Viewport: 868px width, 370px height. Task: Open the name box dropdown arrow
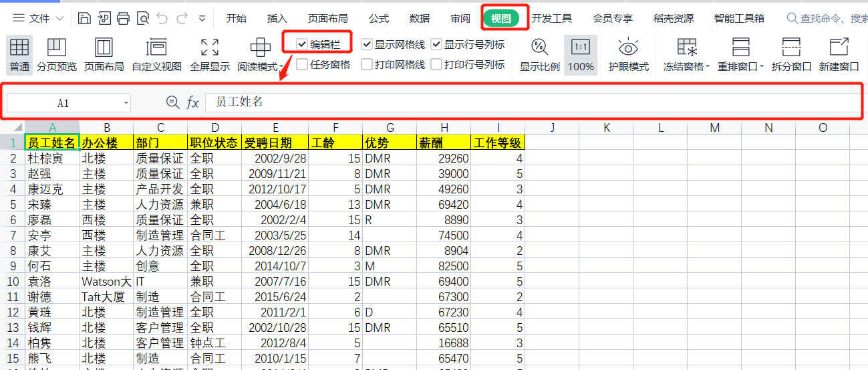126,103
